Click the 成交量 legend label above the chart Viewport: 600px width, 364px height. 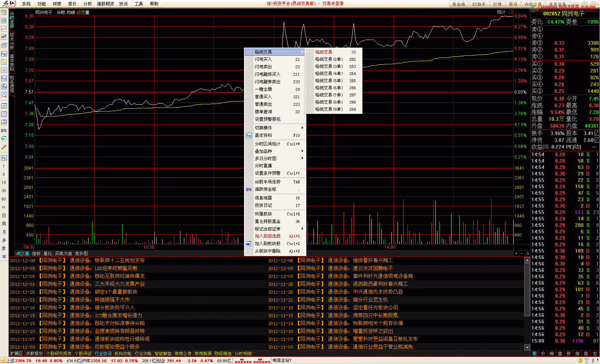[x=83, y=13]
